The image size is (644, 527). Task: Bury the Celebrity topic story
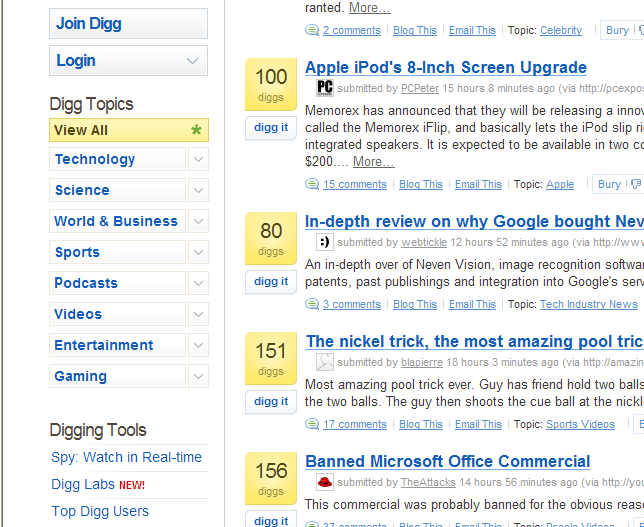tap(617, 30)
